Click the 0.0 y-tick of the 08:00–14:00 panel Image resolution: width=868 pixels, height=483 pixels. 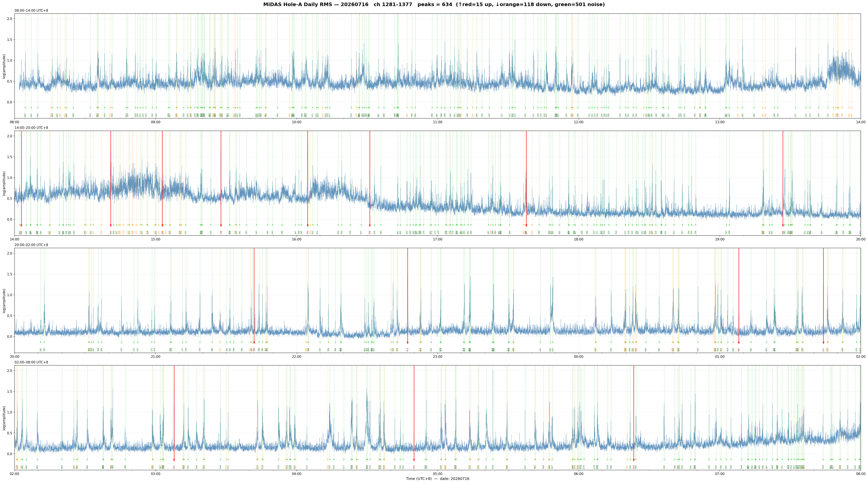point(10,102)
